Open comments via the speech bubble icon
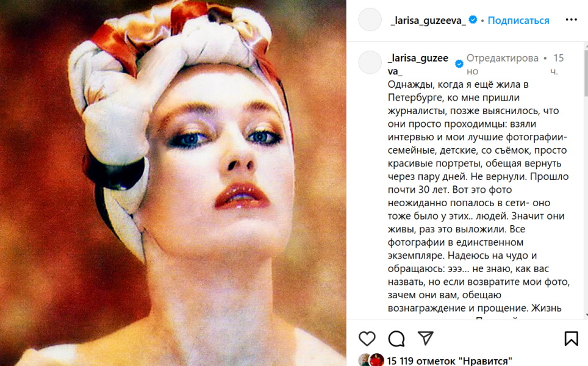 396,339
